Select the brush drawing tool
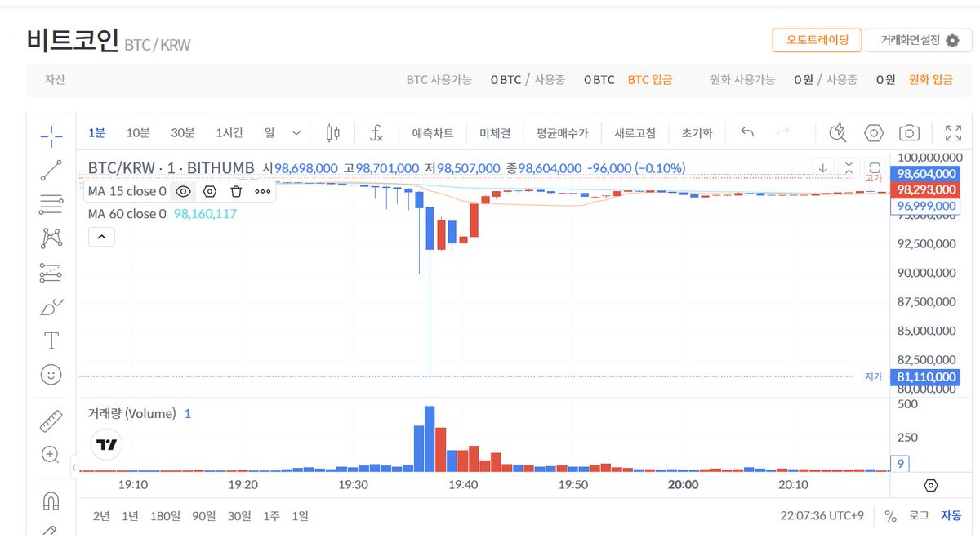The height and width of the screenshot is (543, 980). click(x=51, y=306)
